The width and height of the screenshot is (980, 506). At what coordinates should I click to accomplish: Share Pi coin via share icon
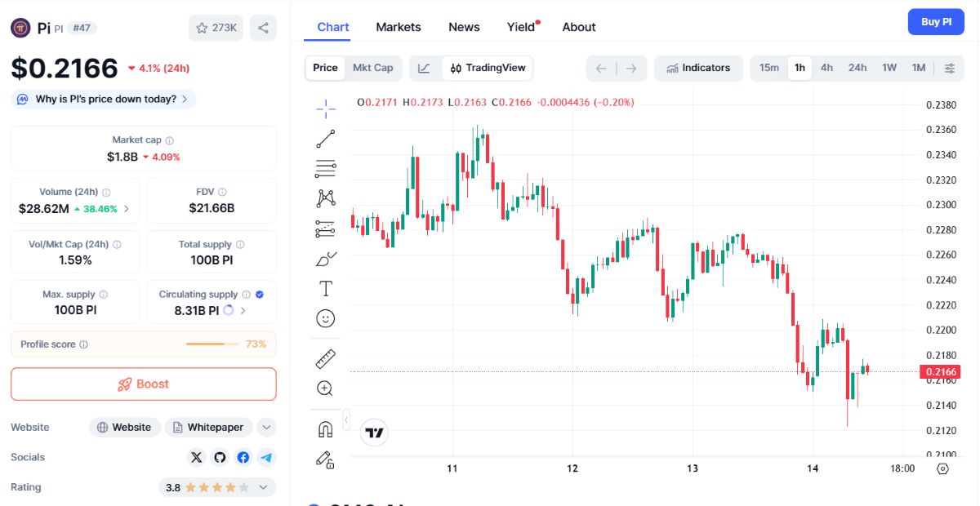pyautogui.click(x=263, y=28)
